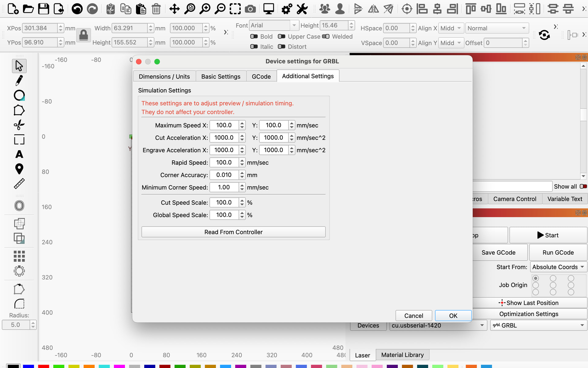
Task: Click the aspect ratio lock icon
Action: 83,36
